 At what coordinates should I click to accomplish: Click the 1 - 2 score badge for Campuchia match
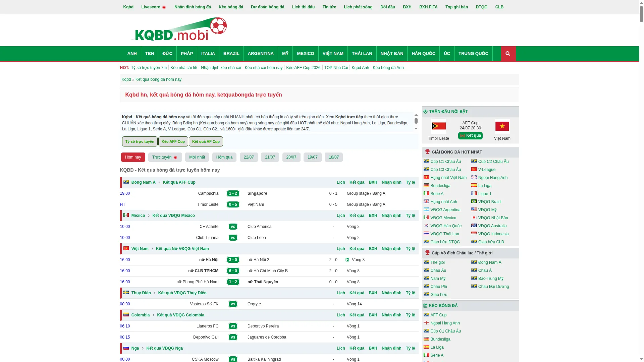(x=233, y=193)
